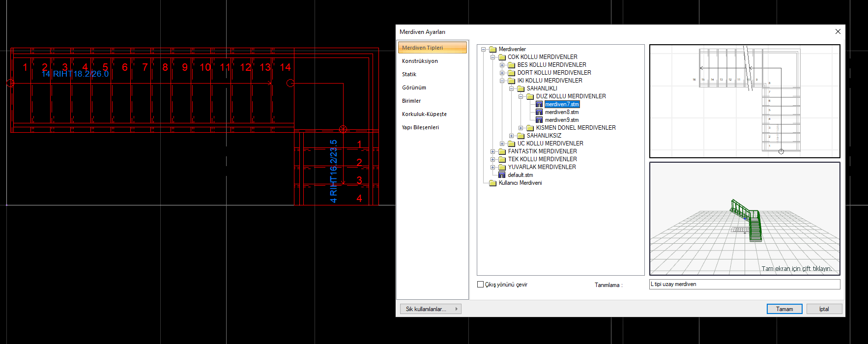Click the Kullanıcı Merdiveni folder icon

tap(493, 183)
